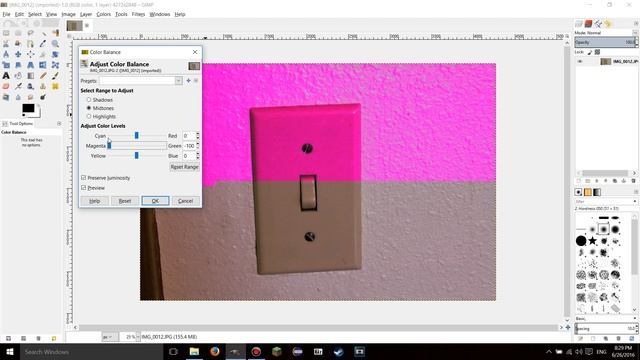Select the Eraser tool
The width and height of the screenshot is (640, 360).
click(x=6, y=86)
